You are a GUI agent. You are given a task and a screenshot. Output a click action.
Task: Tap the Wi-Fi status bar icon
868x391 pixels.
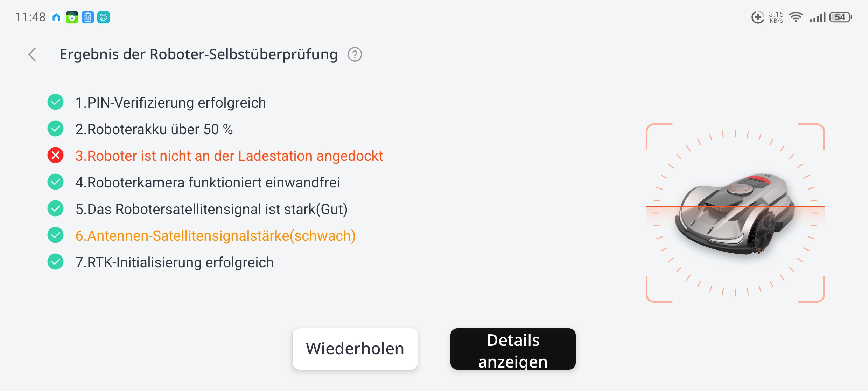pyautogui.click(x=796, y=17)
